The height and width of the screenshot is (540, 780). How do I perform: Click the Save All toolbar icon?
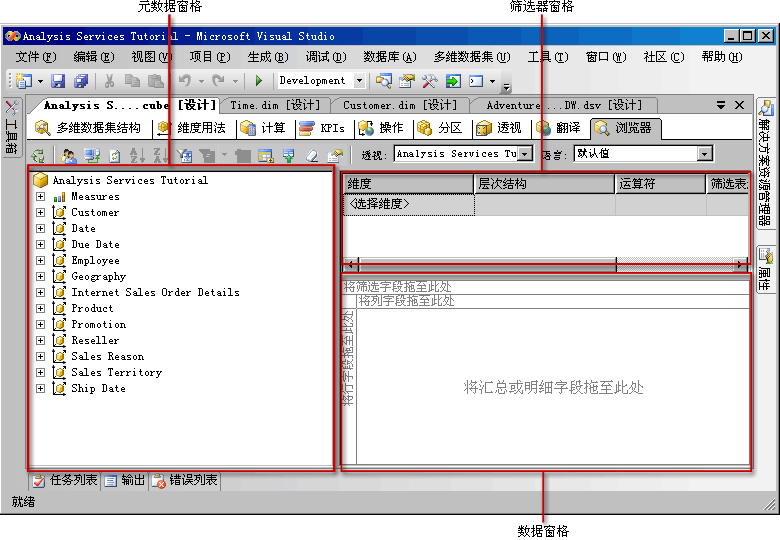(81, 81)
